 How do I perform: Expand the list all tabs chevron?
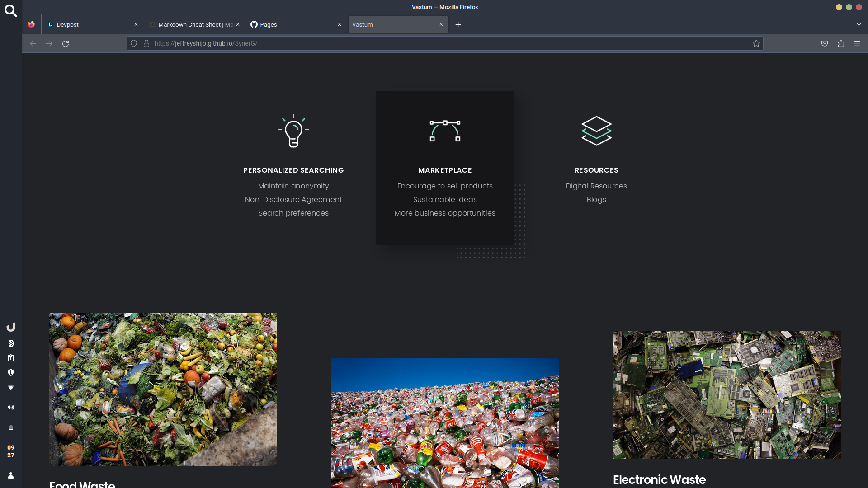click(859, 24)
